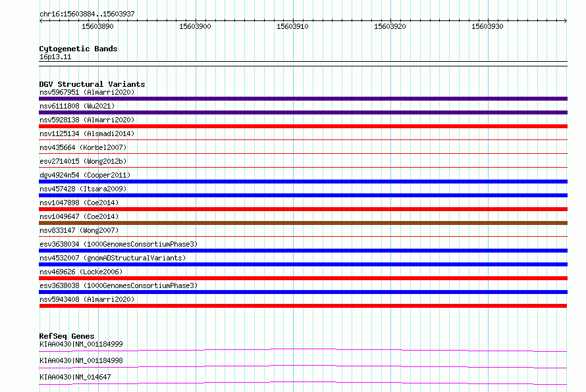Click gene label KIAA0430|NM_001184999
The image size is (586, 392).
click(x=81, y=344)
